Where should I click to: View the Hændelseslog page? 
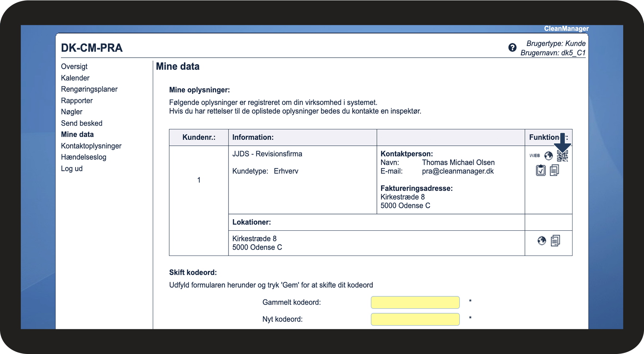coord(83,157)
